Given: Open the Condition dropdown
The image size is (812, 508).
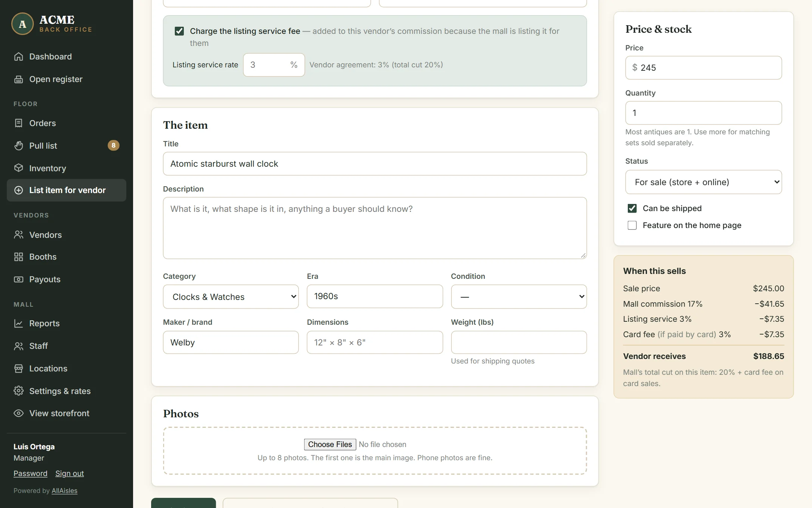Looking at the screenshot, I should point(519,297).
